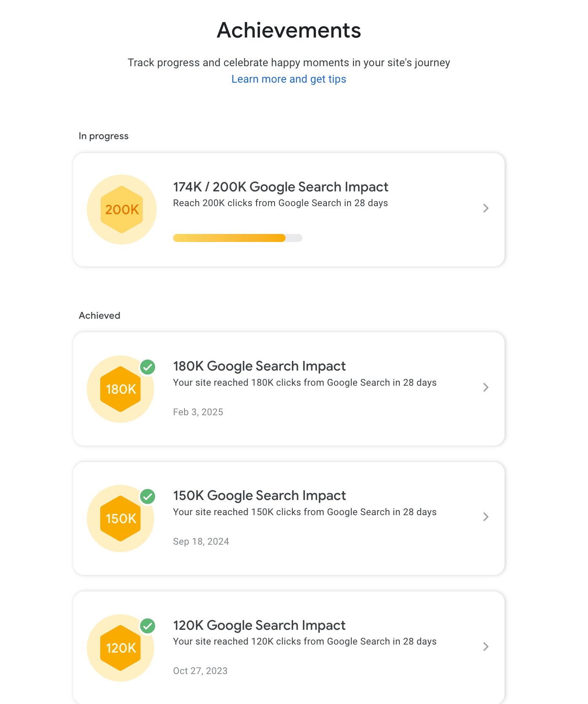
Task: Click the green checkmark on 180K badge
Action: point(147,367)
